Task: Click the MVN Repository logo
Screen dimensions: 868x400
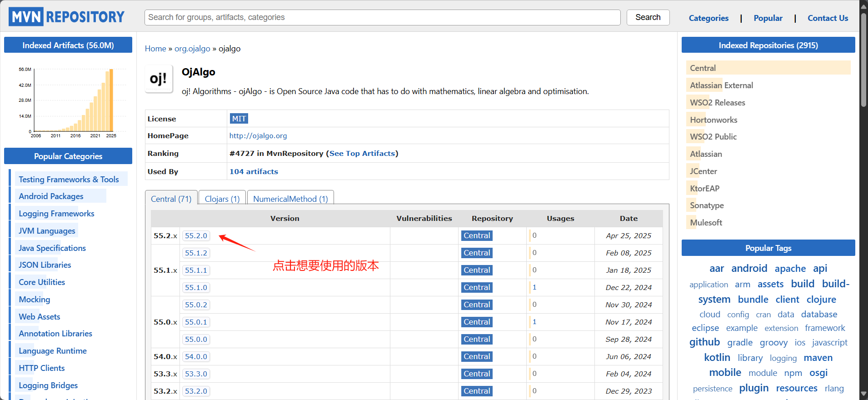Action: 66,17
